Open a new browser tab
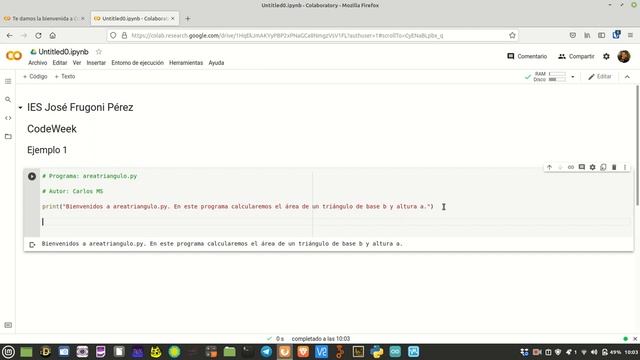The height and width of the screenshot is (360, 640). (188, 18)
